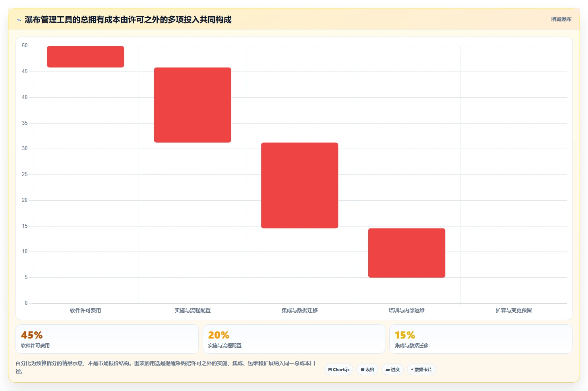
Task: Click the 集成与数据迁移 red waterfall bar
Action: coord(300,185)
